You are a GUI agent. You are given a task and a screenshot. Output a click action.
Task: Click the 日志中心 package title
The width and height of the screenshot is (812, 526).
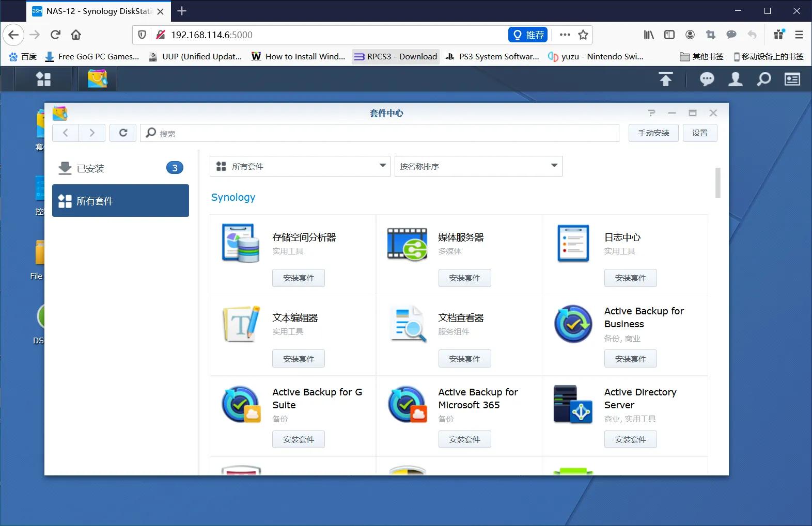click(x=622, y=237)
